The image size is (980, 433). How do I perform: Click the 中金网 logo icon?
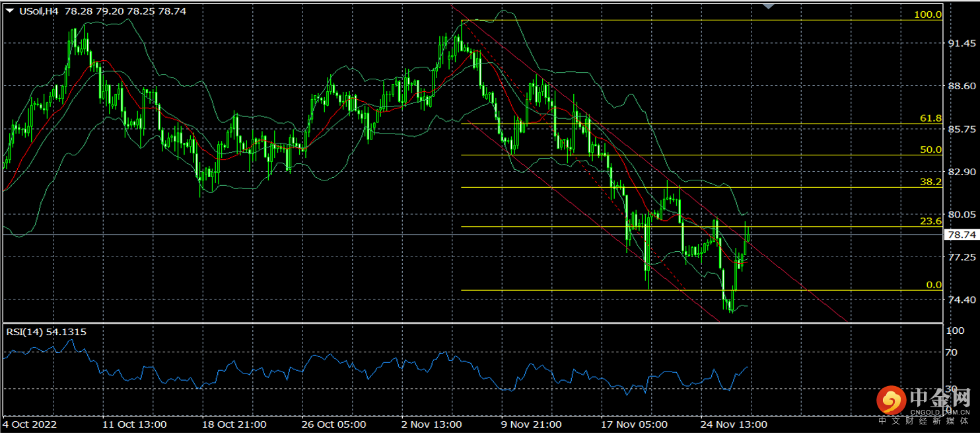[x=891, y=400]
